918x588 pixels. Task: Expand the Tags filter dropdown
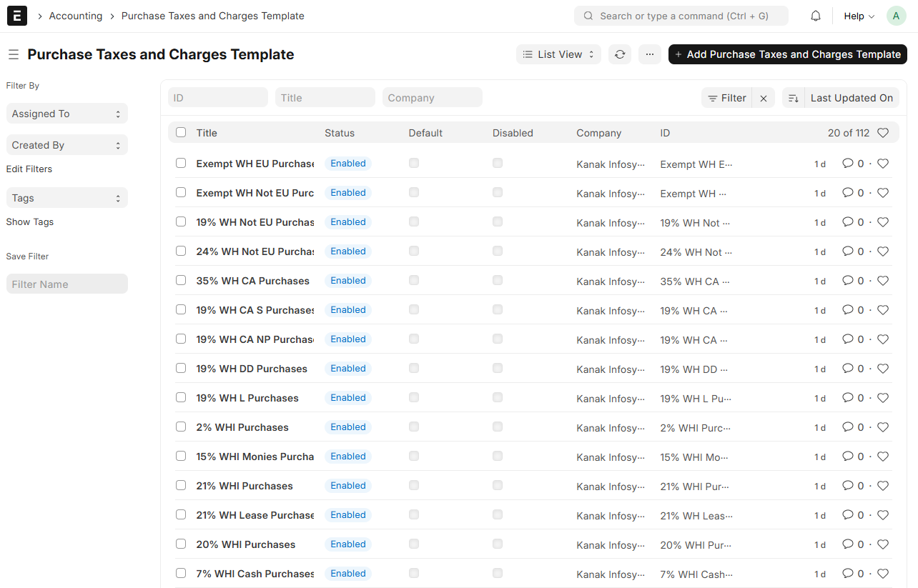(x=67, y=198)
